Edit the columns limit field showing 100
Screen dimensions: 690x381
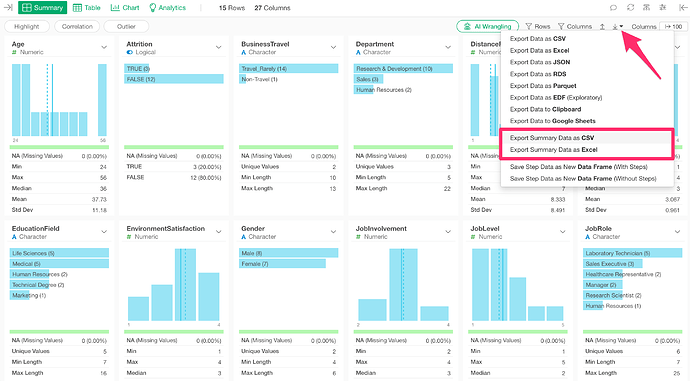pyautogui.click(x=674, y=26)
